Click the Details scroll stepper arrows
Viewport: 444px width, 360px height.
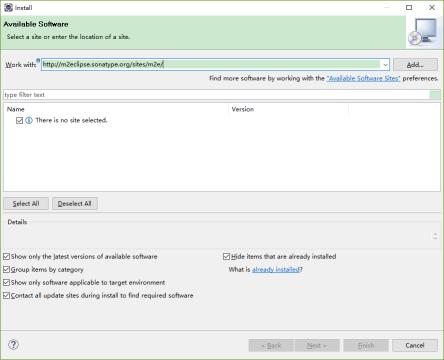pos(435,236)
